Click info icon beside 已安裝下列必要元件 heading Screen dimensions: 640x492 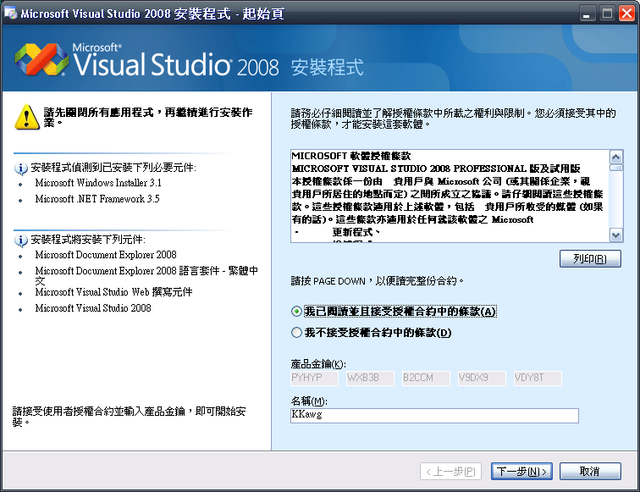click(x=21, y=167)
